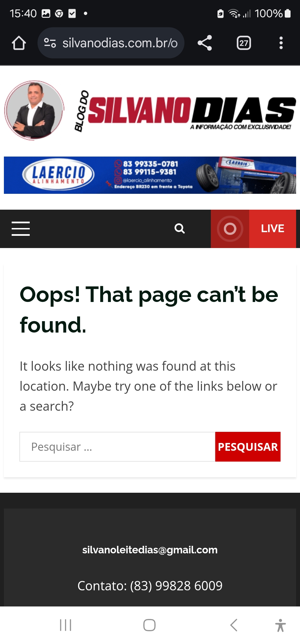This screenshot has height=644, width=300.
Task: Tap the accessibility shortcut icon
Action: pos(280,625)
